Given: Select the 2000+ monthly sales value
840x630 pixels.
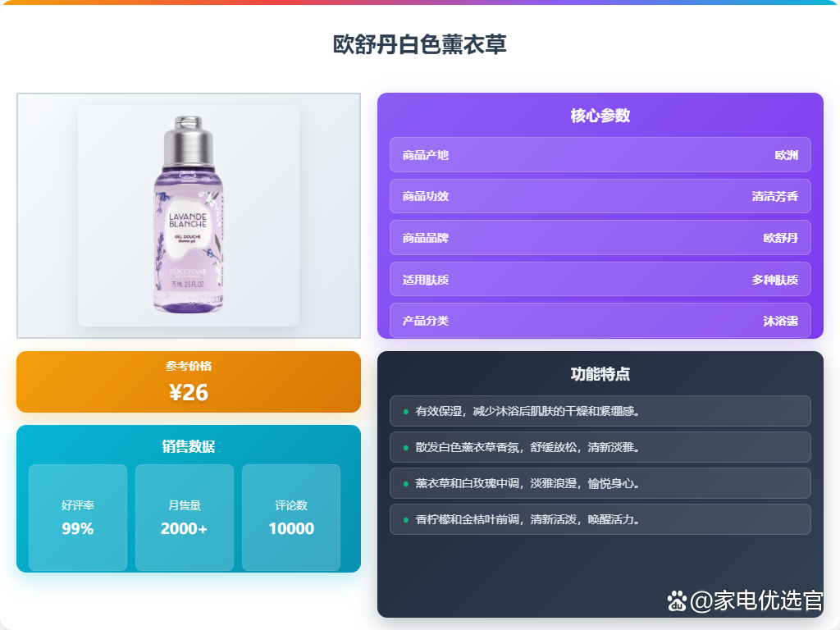Looking at the screenshot, I should [x=185, y=529].
